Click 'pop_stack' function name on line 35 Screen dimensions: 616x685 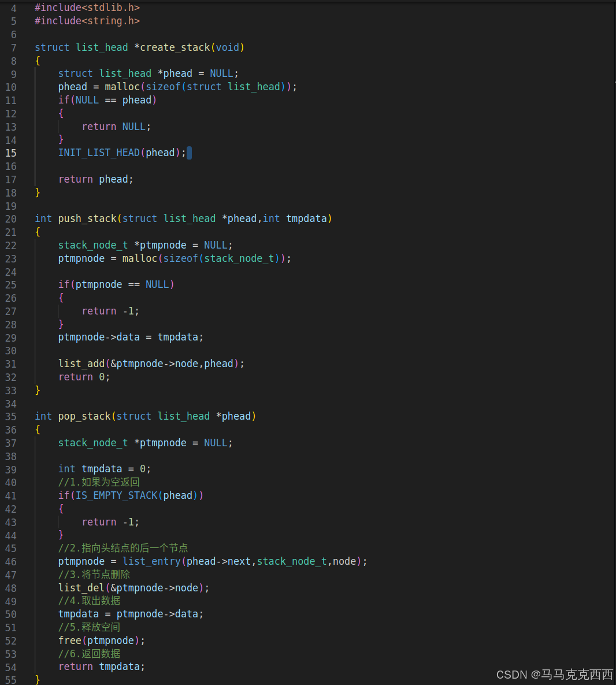click(85, 416)
